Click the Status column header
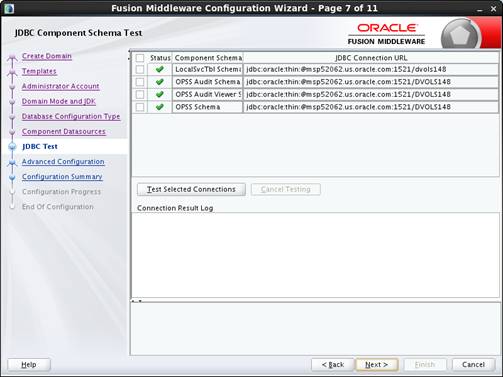The height and width of the screenshot is (377, 503). click(160, 58)
